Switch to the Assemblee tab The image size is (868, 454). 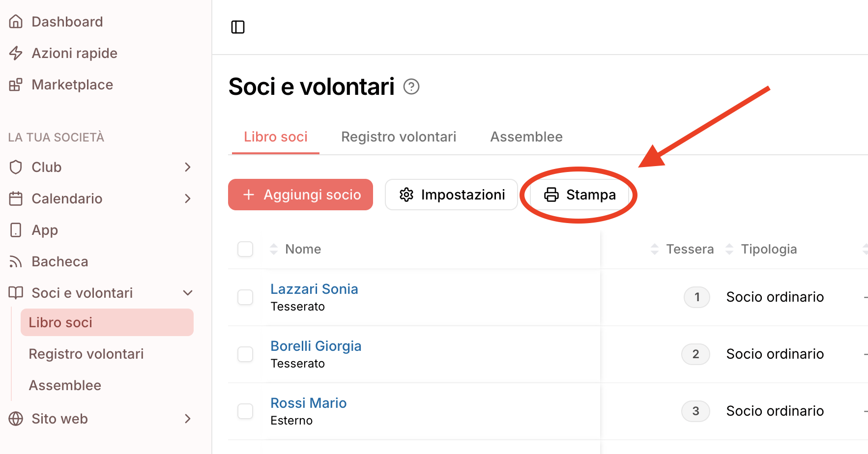click(x=526, y=137)
